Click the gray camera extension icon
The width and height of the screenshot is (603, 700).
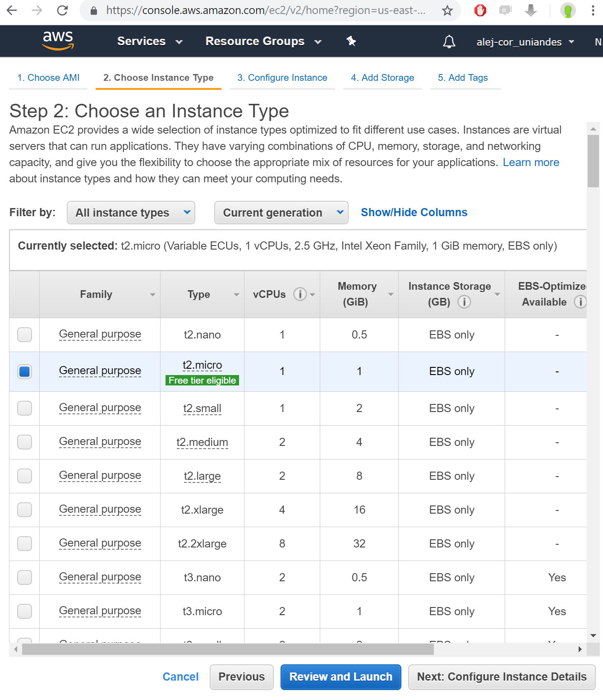[x=506, y=10]
